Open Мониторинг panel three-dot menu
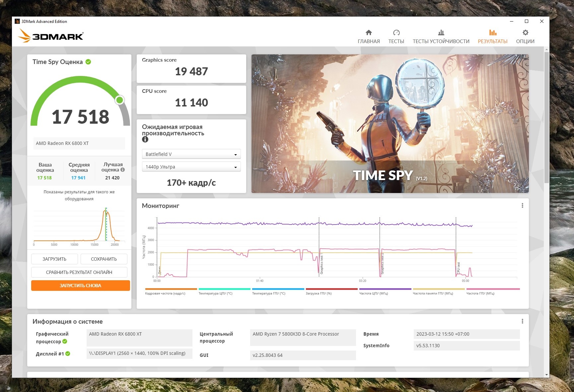Image resolution: width=574 pixels, height=392 pixels. [x=522, y=206]
